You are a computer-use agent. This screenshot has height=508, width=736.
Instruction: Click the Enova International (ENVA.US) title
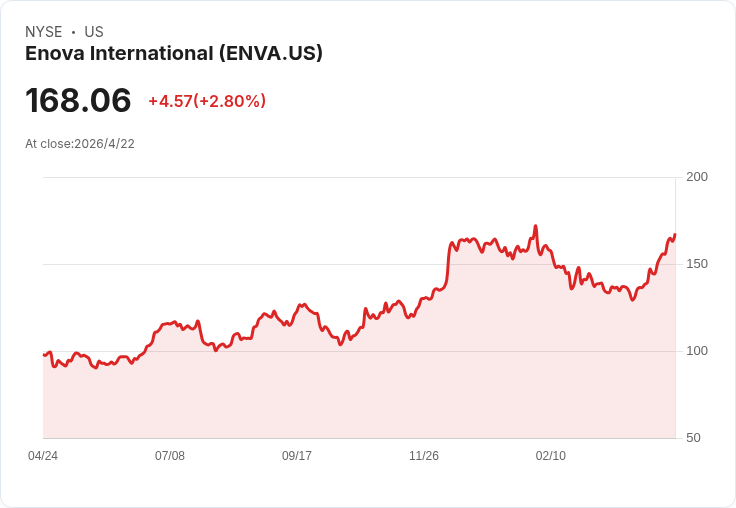[x=174, y=54]
